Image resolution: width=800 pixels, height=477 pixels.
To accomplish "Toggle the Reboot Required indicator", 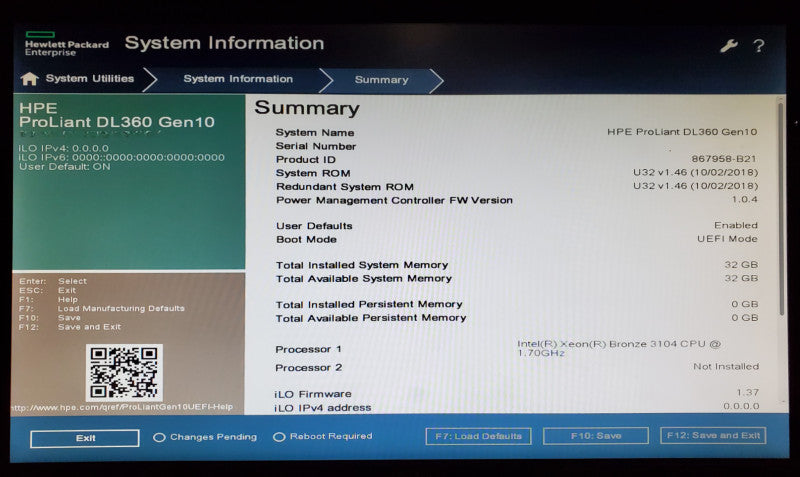I will click(x=323, y=437).
